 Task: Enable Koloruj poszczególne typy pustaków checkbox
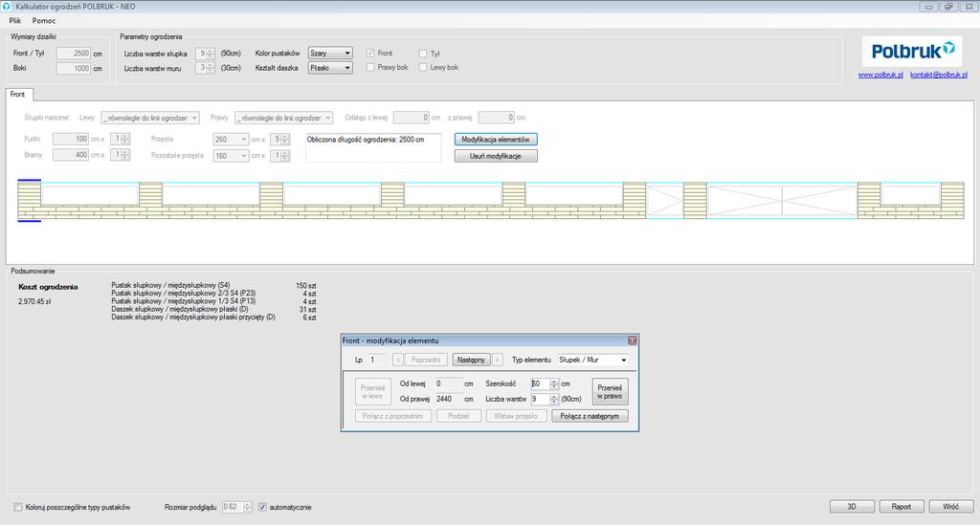[18, 507]
